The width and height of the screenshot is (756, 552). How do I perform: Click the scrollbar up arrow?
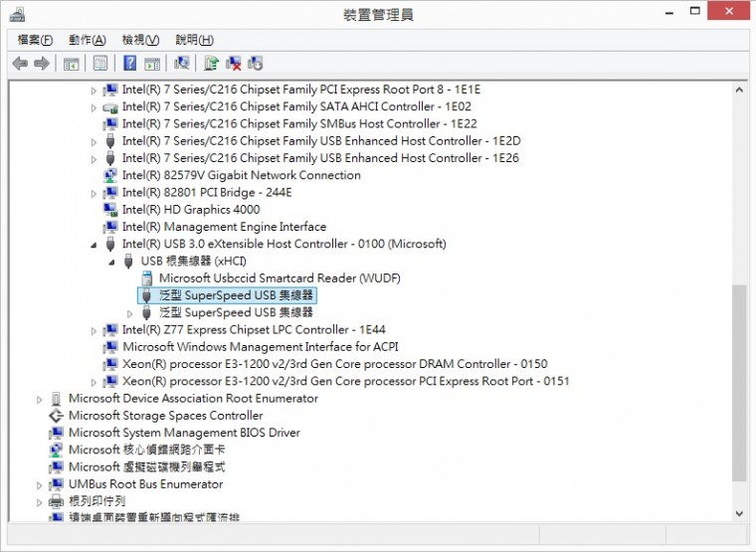click(x=739, y=90)
